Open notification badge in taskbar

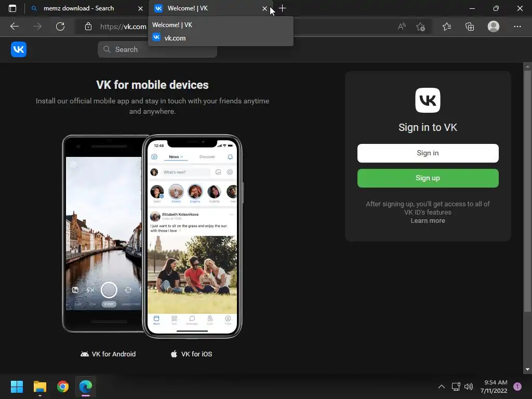(x=517, y=387)
